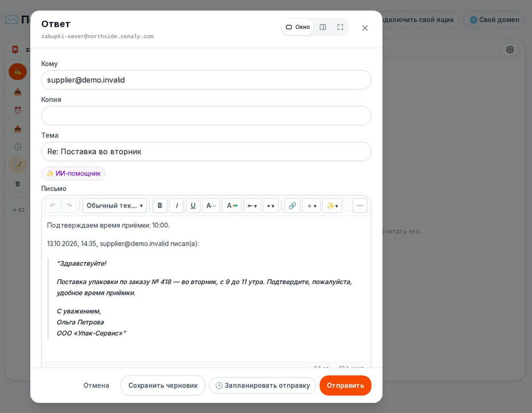Screen dimensions: 532x413
Task: Toggle bold formatting
Action: (x=160, y=206)
